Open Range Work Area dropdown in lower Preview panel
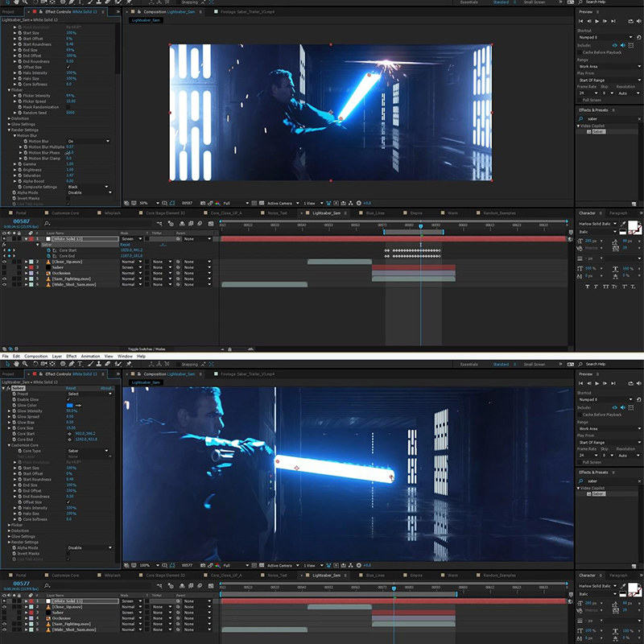 click(609, 429)
